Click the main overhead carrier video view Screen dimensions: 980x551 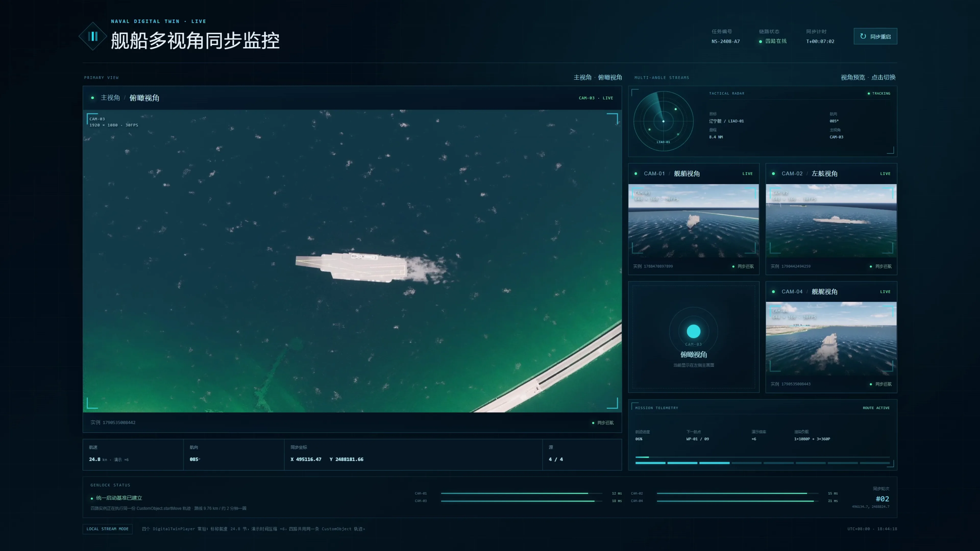[352, 261]
